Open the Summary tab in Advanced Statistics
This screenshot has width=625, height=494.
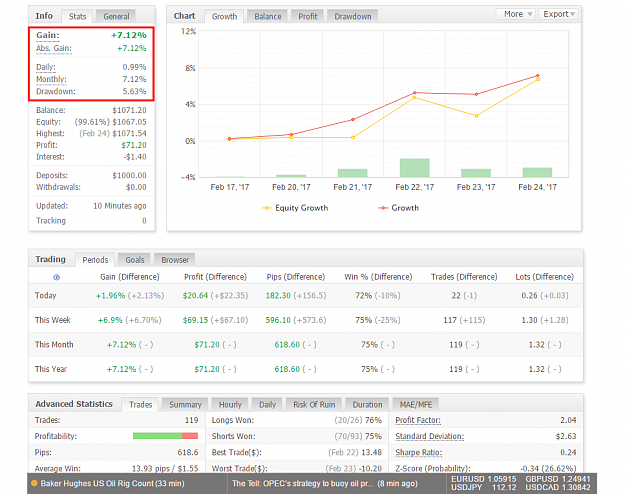tap(185, 405)
